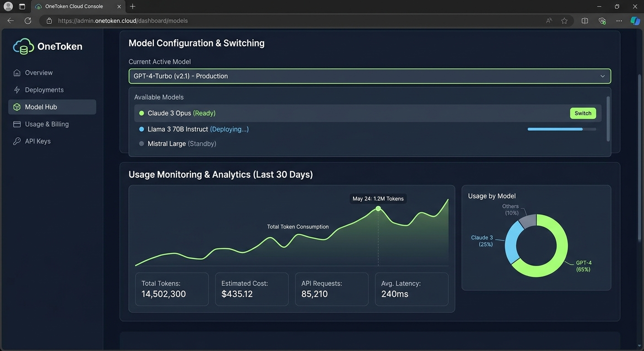The image size is (644, 351).
Task: Reload the page with the refresh icon
Action: (28, 21)
